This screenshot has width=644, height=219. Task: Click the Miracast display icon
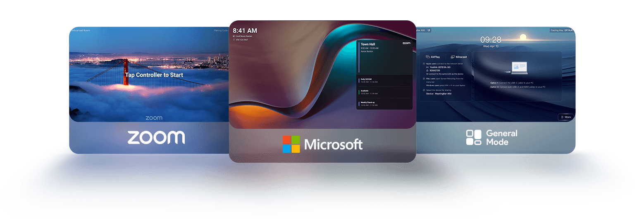click(453, 57)
